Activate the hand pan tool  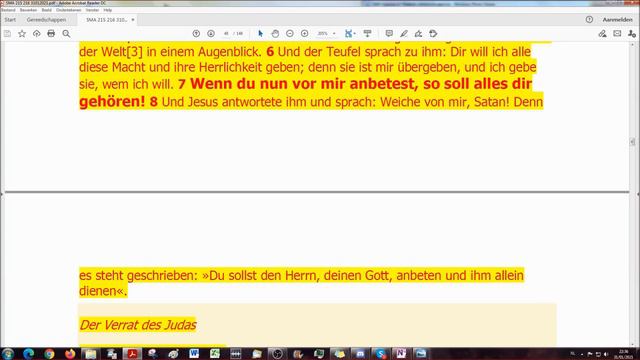(275, 34)
